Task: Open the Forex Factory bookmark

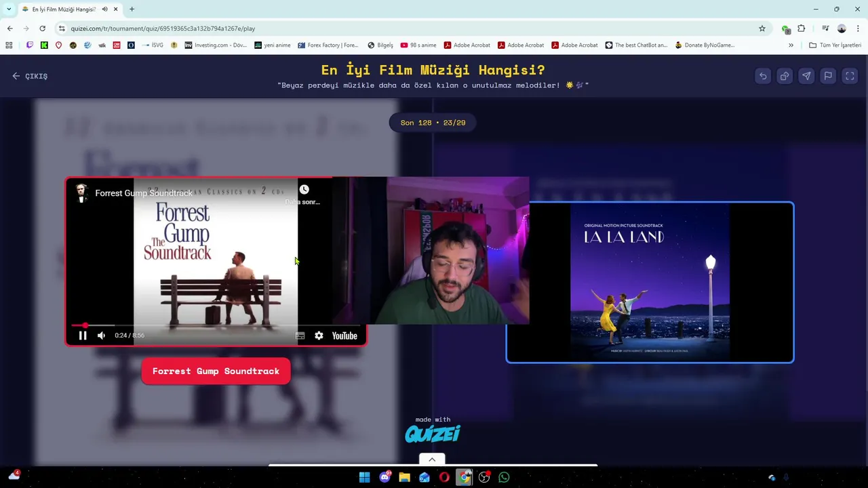Action: point(328,45)
